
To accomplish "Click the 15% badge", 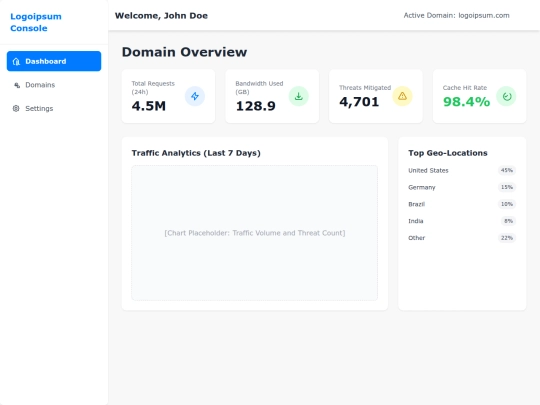I will pos(507,187).
